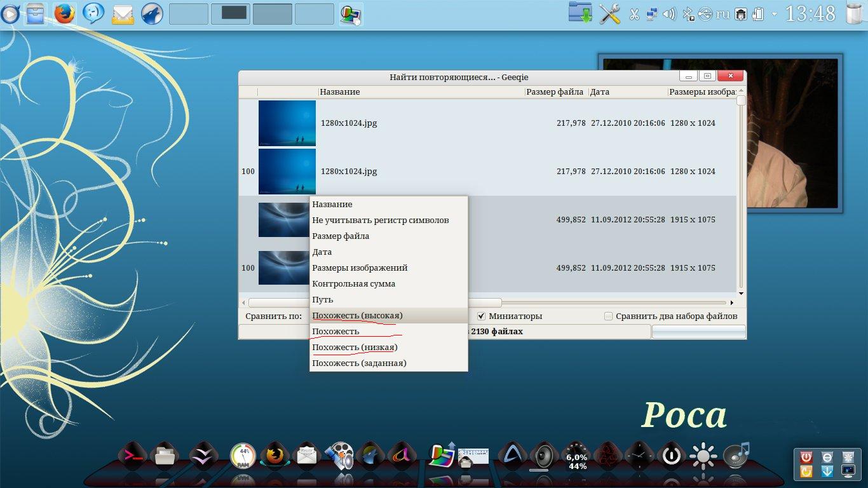Choose Не учитывать регистр символов entry
Image resolution: width=868 pixels, height=488 pixels.
[x=381, y=220]
